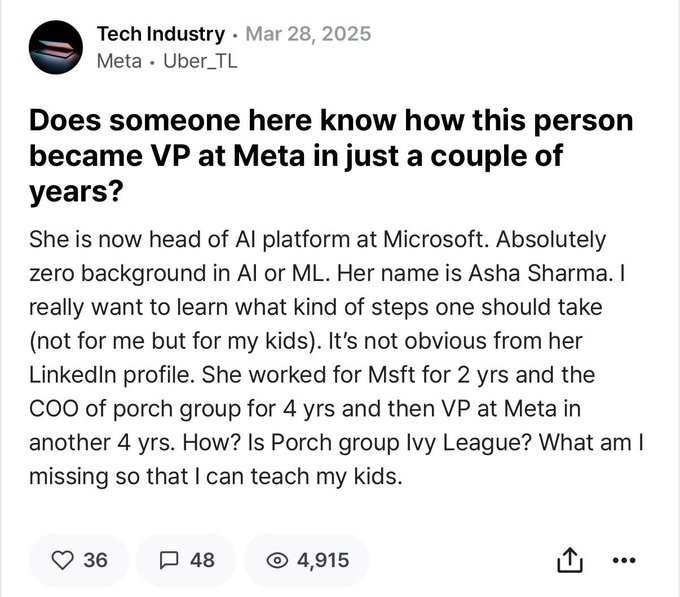680x597 pixels.
Task: Open the Meta company tag
Action: pyautogui.click(x=118, y=59)
